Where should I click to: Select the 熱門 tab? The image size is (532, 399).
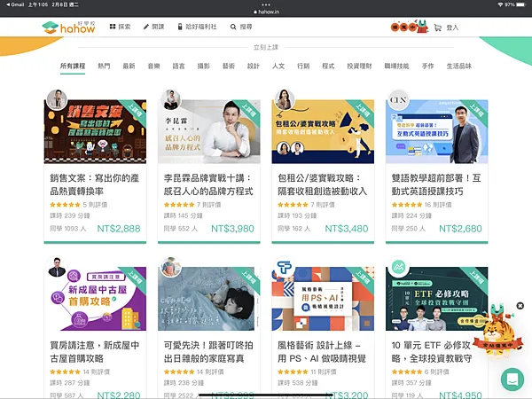pyautogui.click(x=104, y=66)
